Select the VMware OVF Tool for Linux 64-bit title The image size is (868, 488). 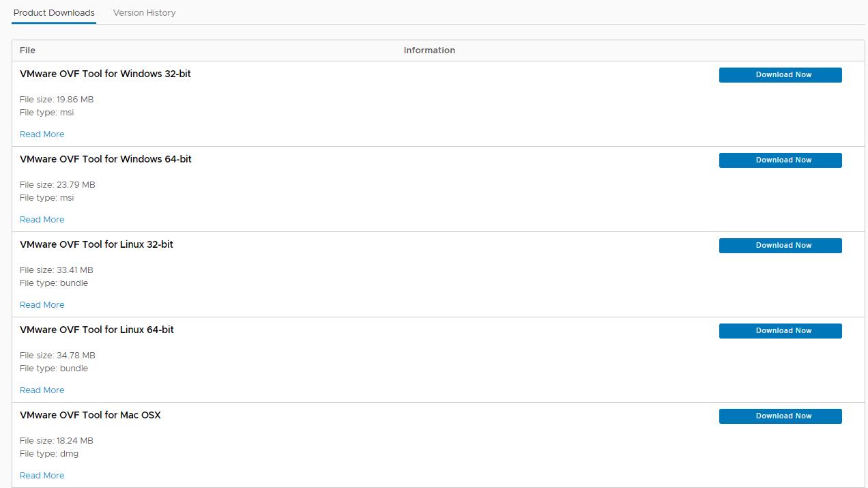click(x=97, y=330)
